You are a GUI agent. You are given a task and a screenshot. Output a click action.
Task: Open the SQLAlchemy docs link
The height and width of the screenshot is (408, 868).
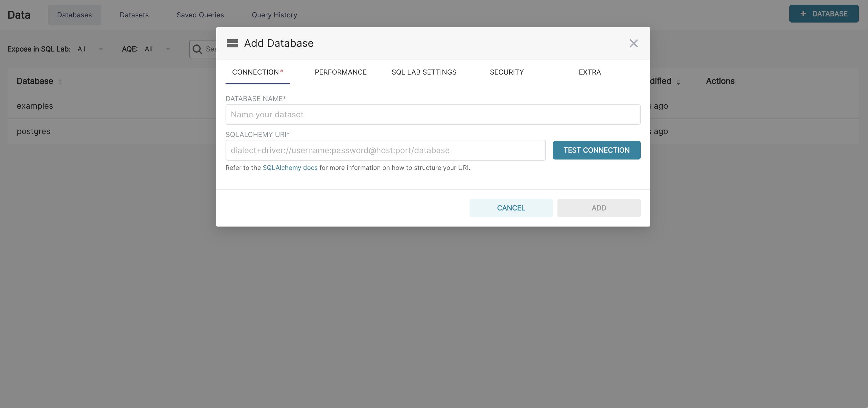coord(290,167)
